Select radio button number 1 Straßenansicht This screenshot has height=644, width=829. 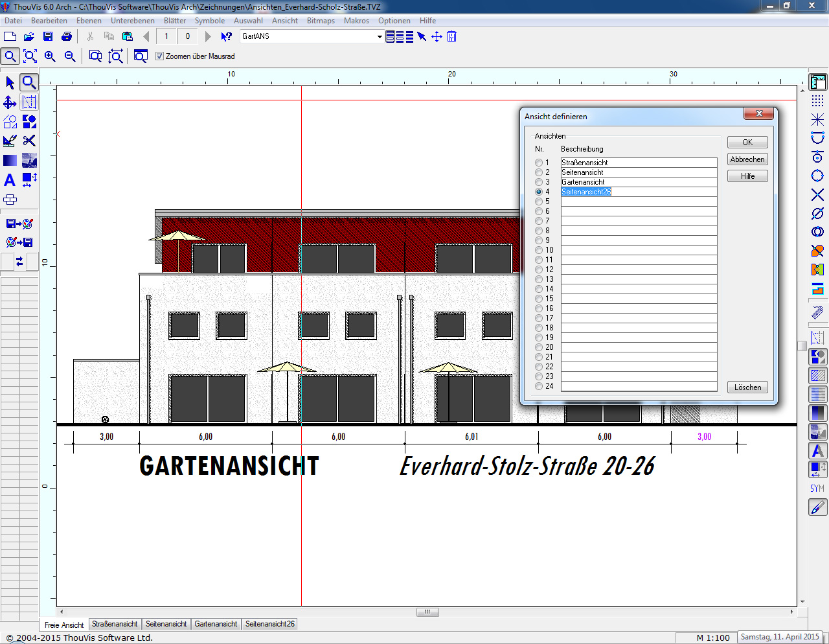[x=539, y=163]
